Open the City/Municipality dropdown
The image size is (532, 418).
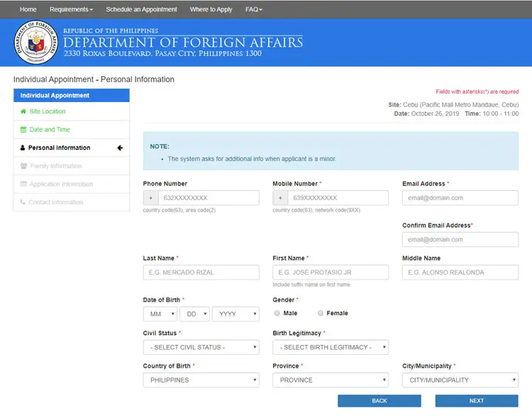pyautogui.click(x=460, y=380)
